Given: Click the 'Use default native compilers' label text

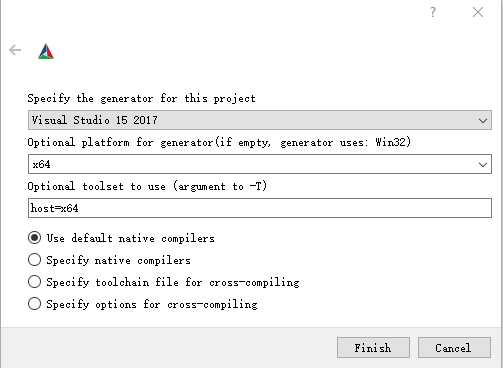Looking at the screenshot, I should click(130, 238).
